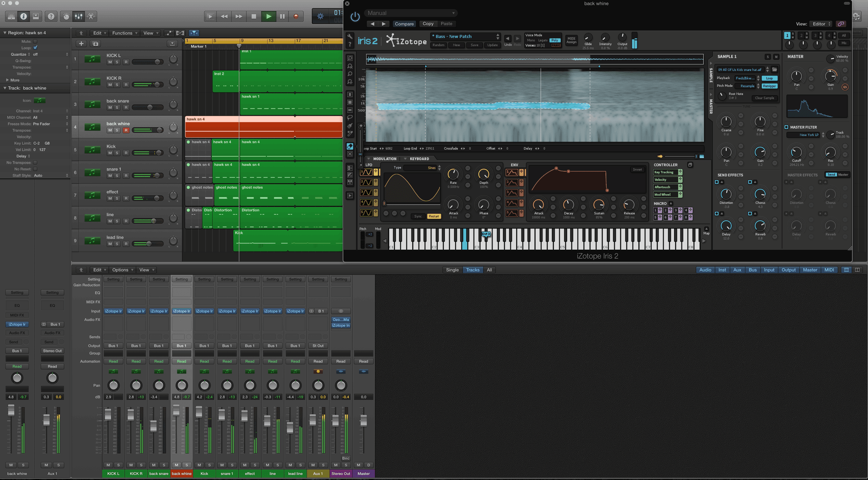This screenshot has width=868, height=480.
Task: Click the Record transport button
Action: [x=296, y=16]
